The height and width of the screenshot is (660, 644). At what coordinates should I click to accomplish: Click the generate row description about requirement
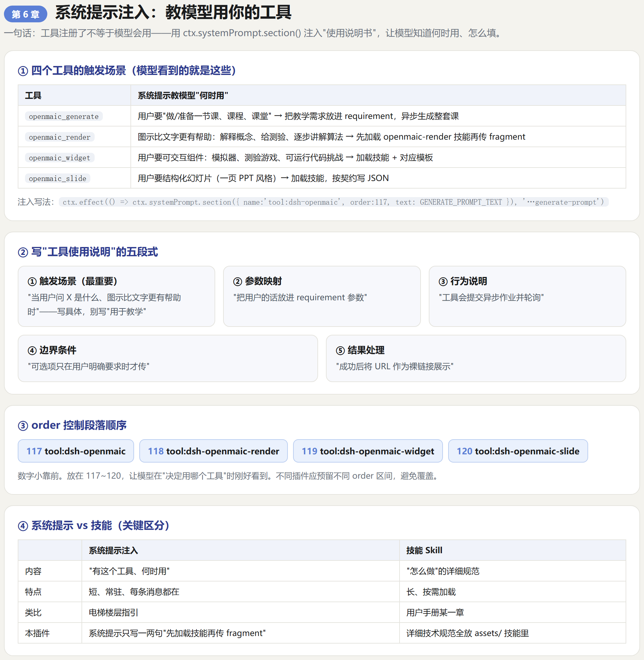pos(298,116)
